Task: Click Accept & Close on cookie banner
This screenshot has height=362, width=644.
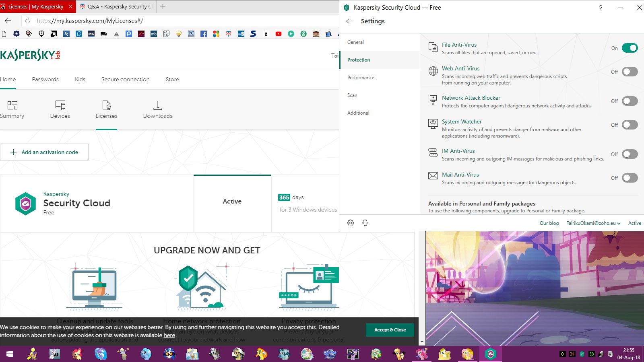Action: point(390,330)
